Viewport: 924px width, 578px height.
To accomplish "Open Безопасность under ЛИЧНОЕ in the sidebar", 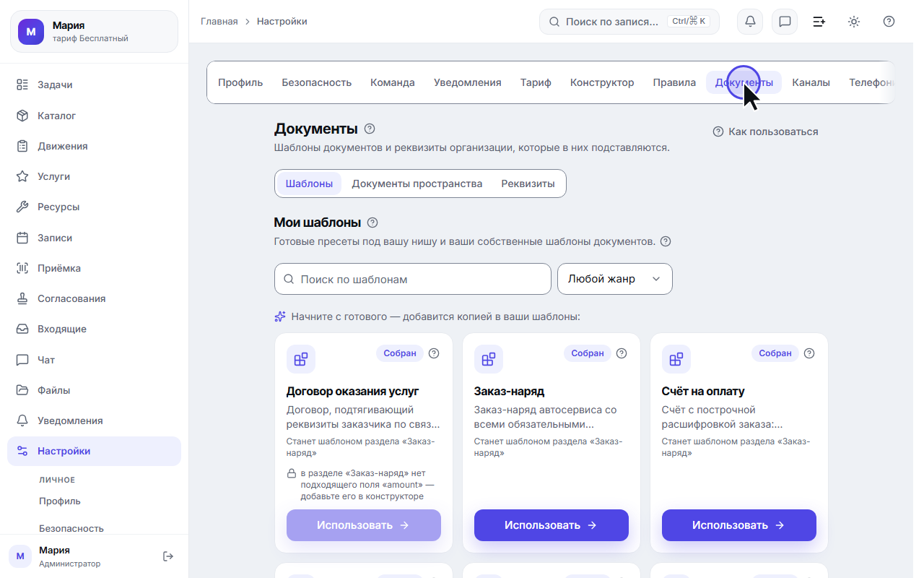I will [71, 528].
